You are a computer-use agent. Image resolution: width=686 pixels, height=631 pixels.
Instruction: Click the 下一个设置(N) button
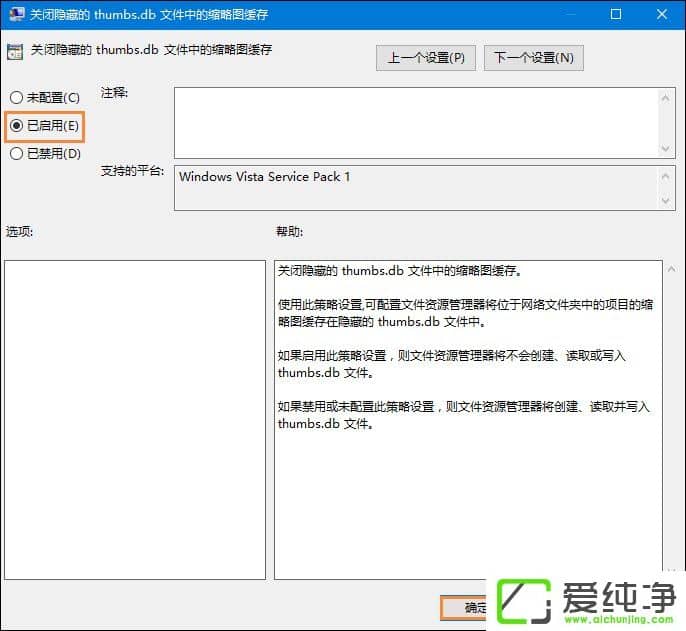point(534,58)
